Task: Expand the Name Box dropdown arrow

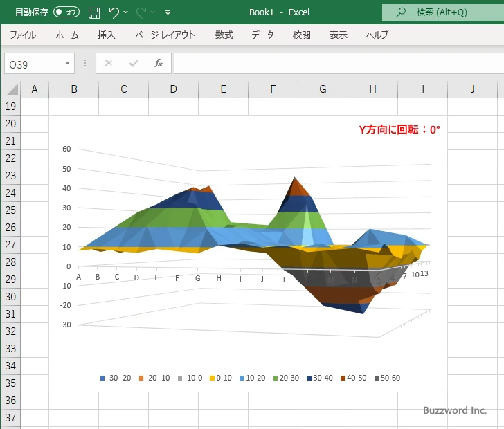Action: tap(68, 63)
